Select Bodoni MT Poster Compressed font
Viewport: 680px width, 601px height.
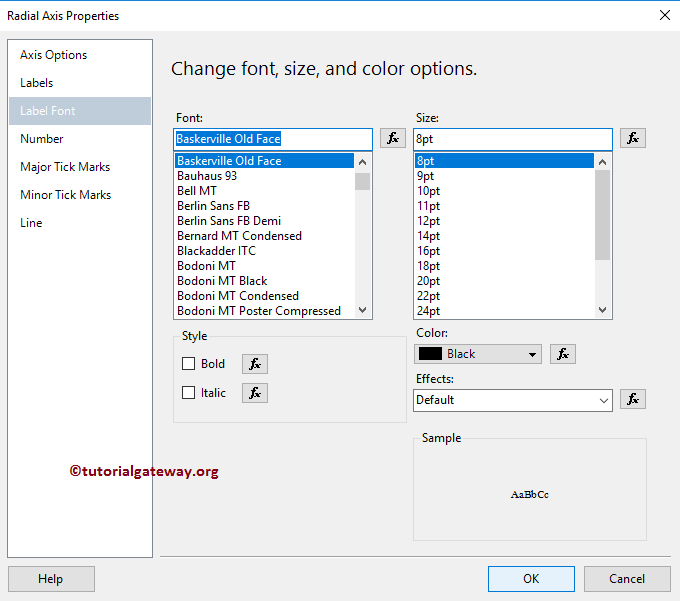265,311
